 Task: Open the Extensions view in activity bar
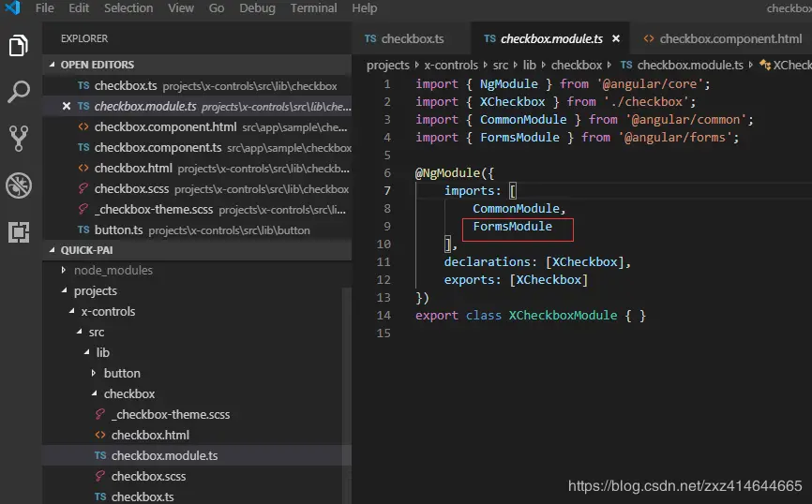(x=19, y=231)
